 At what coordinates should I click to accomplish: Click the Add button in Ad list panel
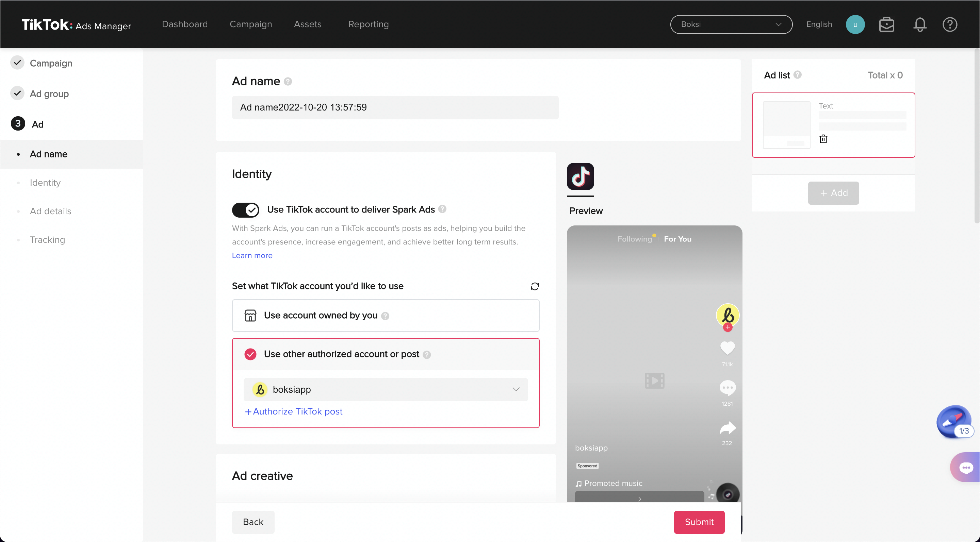(833, 192)
